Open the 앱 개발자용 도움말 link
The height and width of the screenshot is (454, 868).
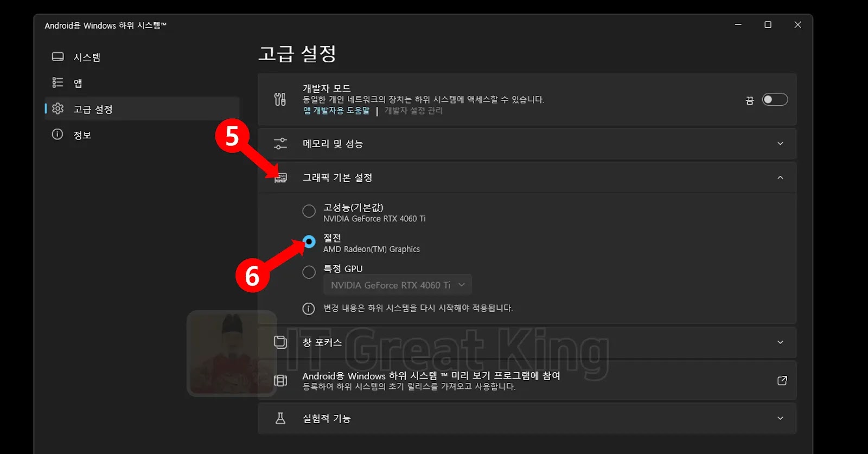coord(336,111)
